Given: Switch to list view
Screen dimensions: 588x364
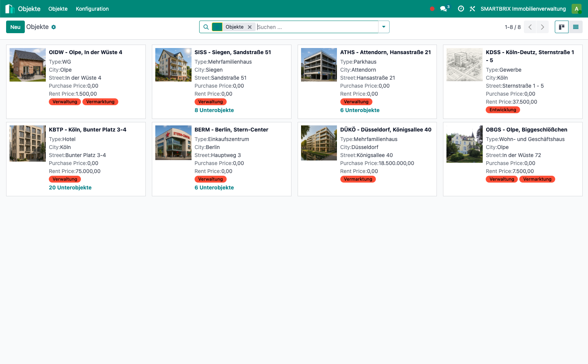Looking at the screenshot, I should coord(575,27).
